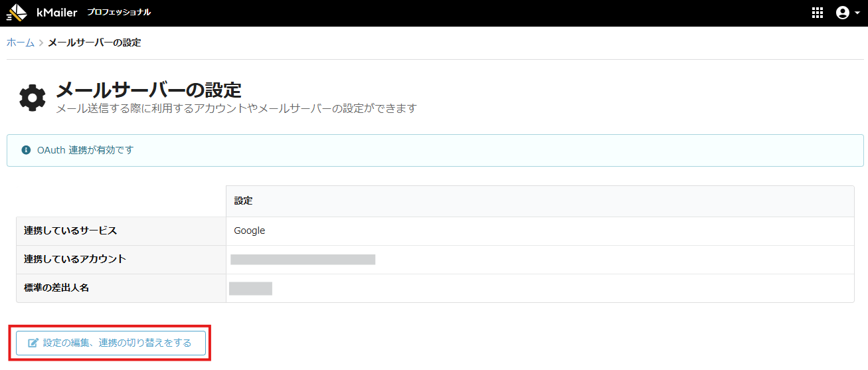Viewport: 868px width, 370px height.
Task: Click the OAuth 連携が有効です notice text
Action: 85,150
